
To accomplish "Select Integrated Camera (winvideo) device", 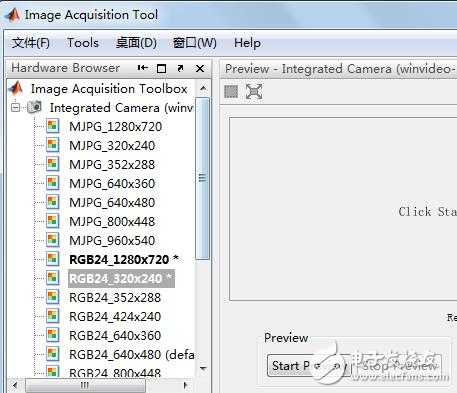I will click(121, 108).
